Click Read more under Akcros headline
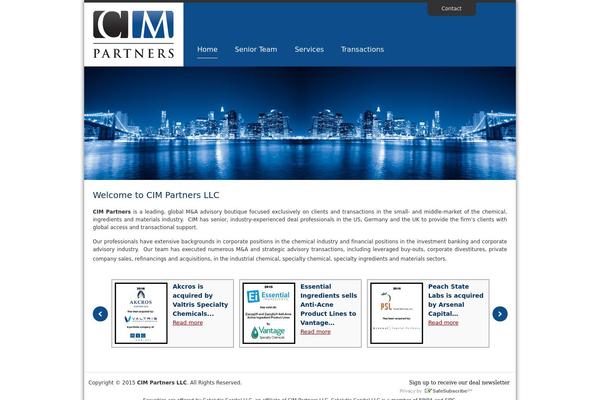This screenshot has width=600, height=400. pos(188,323)
